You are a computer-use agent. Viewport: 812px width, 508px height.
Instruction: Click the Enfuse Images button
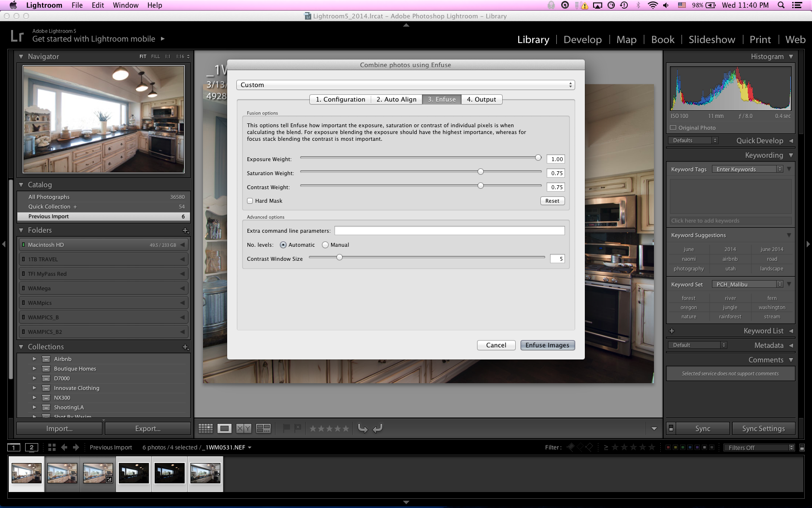pyautogui.click(x=547, y=345)
